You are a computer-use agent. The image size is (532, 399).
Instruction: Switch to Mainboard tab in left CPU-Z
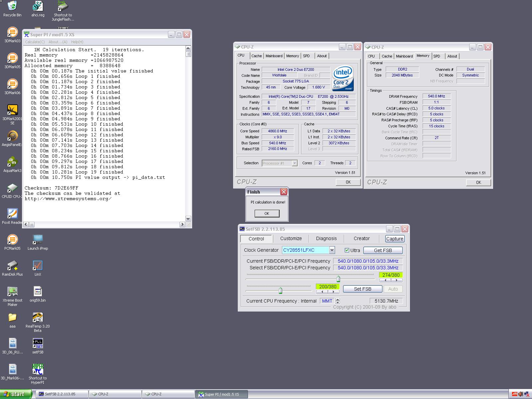[x=274, y=56]
